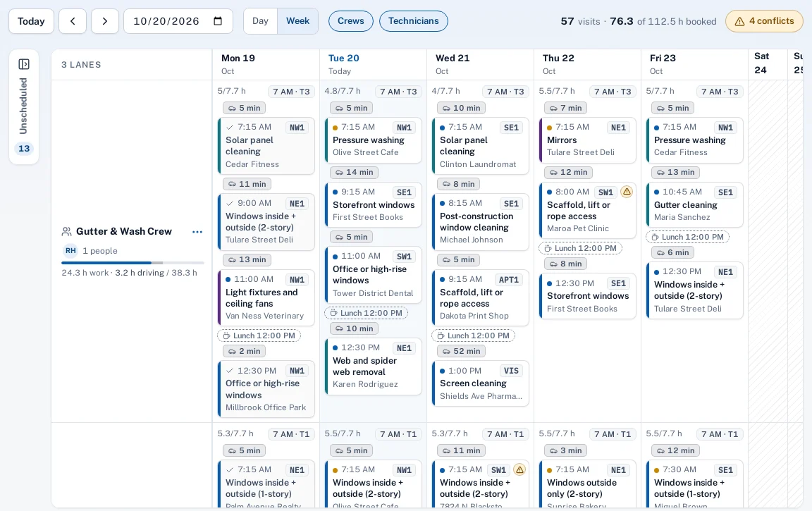Open Web and spider web removal visit card
812x511 pixels.
374,367
